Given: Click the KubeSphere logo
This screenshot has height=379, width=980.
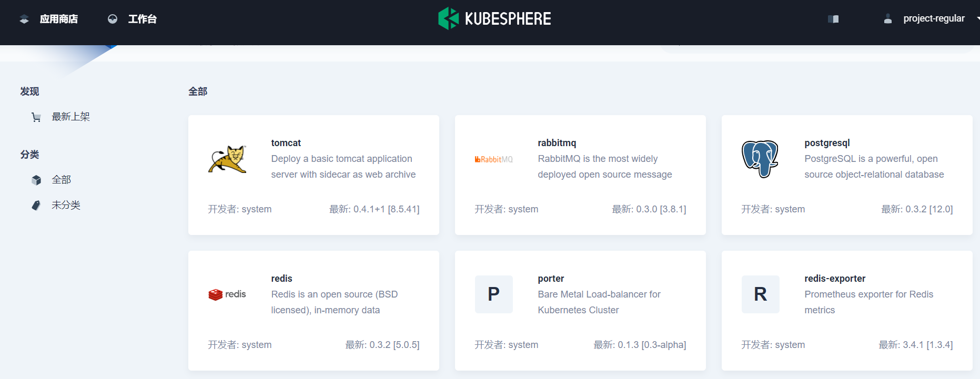Looking at the screenshot, I should (x=494, y=19).
